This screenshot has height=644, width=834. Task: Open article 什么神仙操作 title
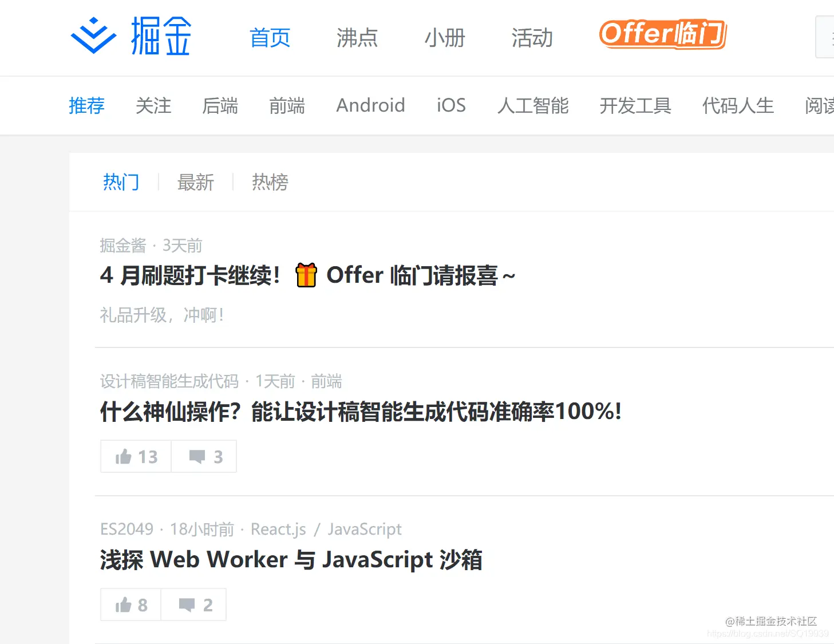tap(361, 412)
